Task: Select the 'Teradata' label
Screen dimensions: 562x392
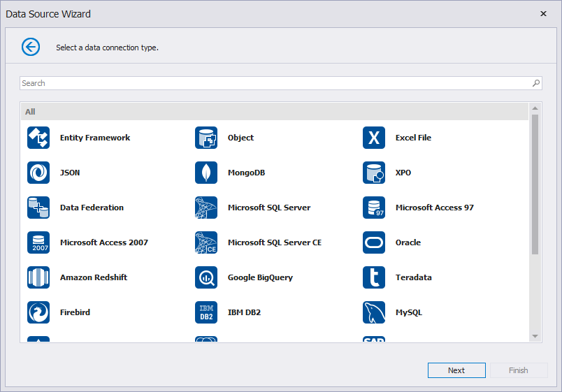Action: pyautogui.click(x=413, y=277)
